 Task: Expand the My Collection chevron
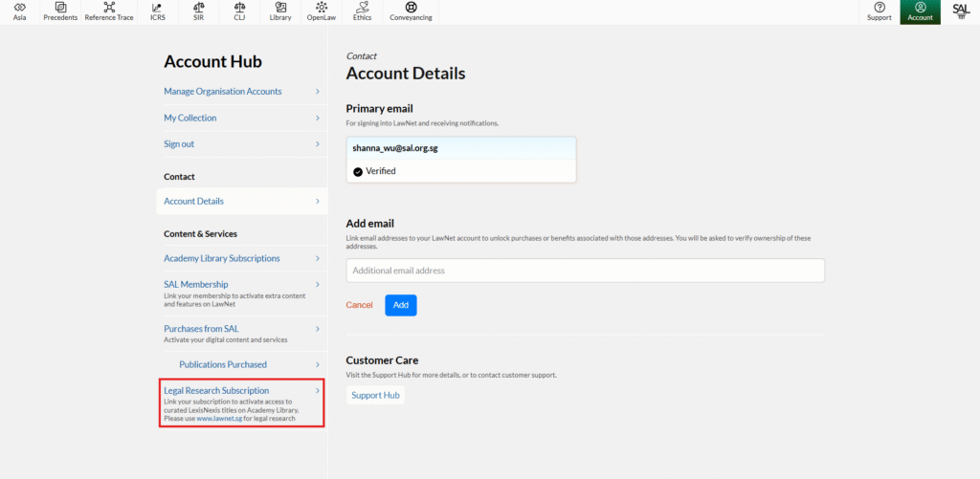pos(318,118)
